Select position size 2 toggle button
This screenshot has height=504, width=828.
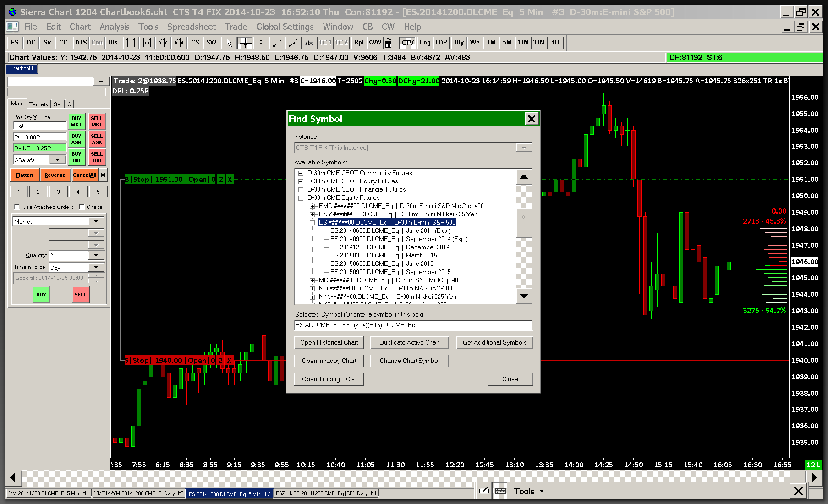tap(38, 192)
